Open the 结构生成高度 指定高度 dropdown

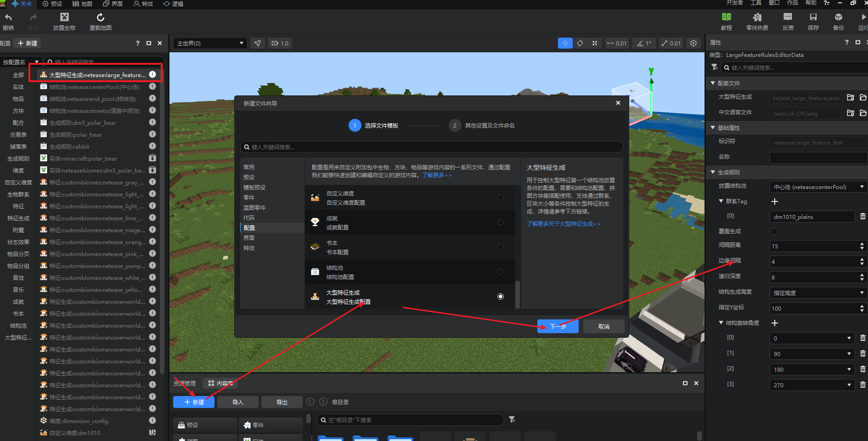(818, 293)
